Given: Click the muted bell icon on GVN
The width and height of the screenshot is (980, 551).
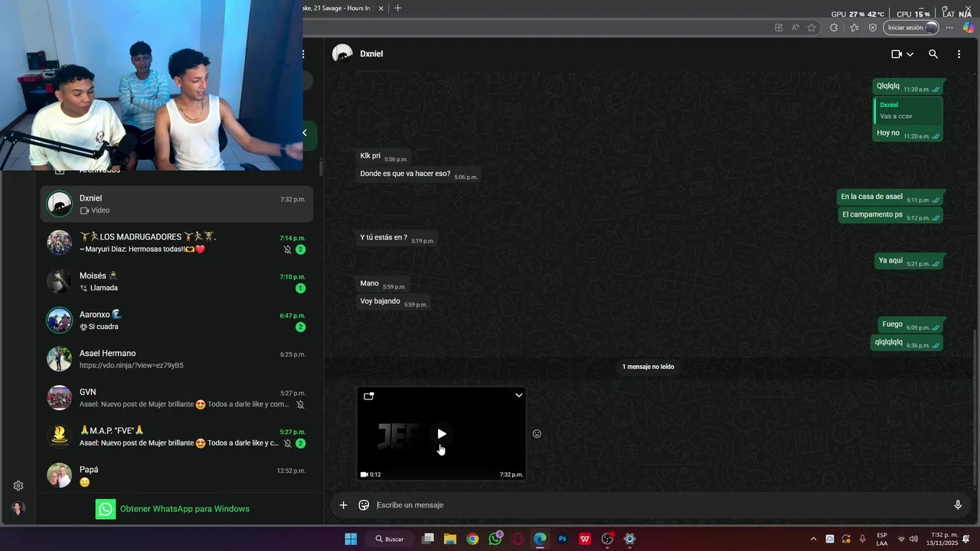Looking at the screenshot, I should coord(300,404).
